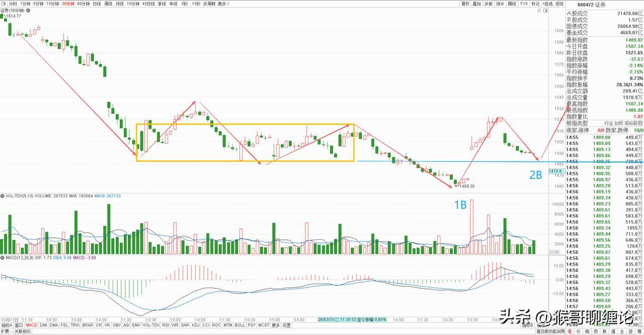Open indicator 设置 settings
This screenshot has height=335, width=644.
coord(286,325)
